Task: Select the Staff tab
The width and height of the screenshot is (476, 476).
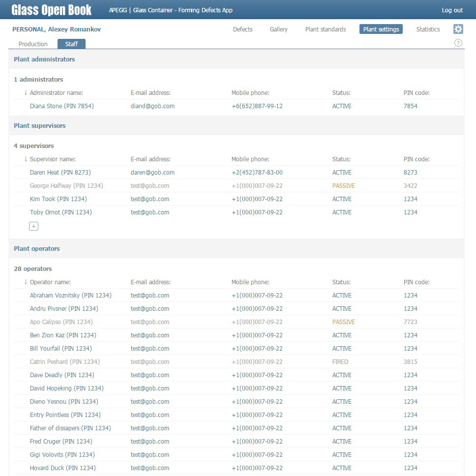Action: click(x=71, y=44)
